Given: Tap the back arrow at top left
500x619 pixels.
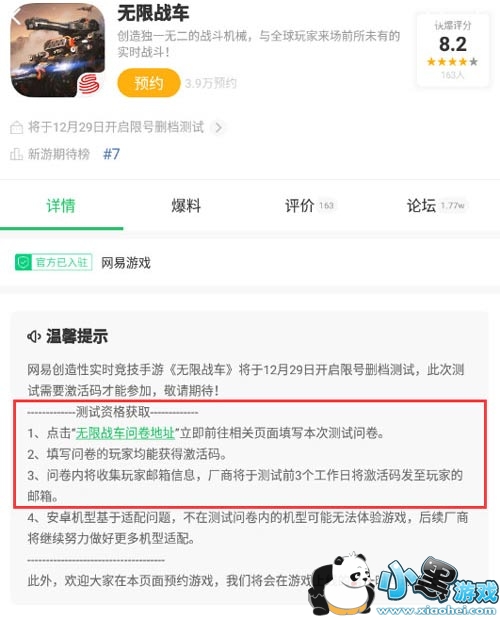Looking at the screenshot, I should pyautogui.click(x=16, y=18).
